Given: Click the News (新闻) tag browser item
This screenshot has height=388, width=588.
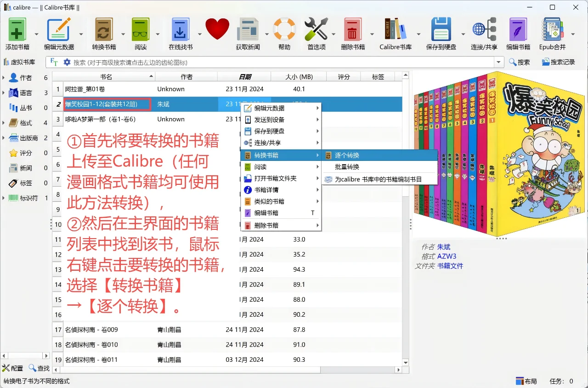Looking at the screenshot, I should click(x=26, y=168).
